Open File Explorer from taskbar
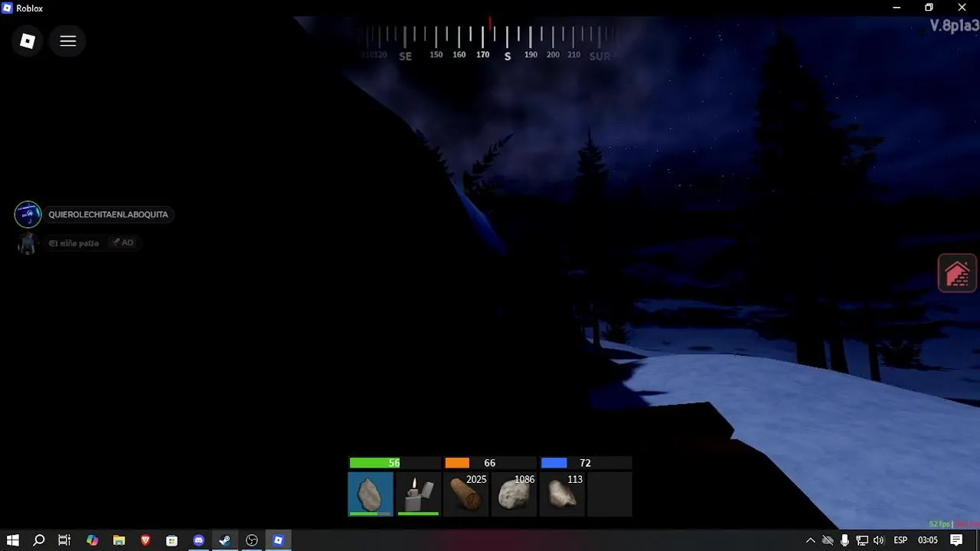Viewport: 980px width, 551px height. click(119, 540)
